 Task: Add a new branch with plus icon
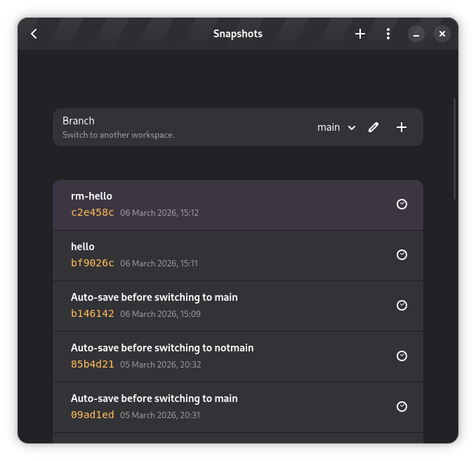click(x=402, y=127)
